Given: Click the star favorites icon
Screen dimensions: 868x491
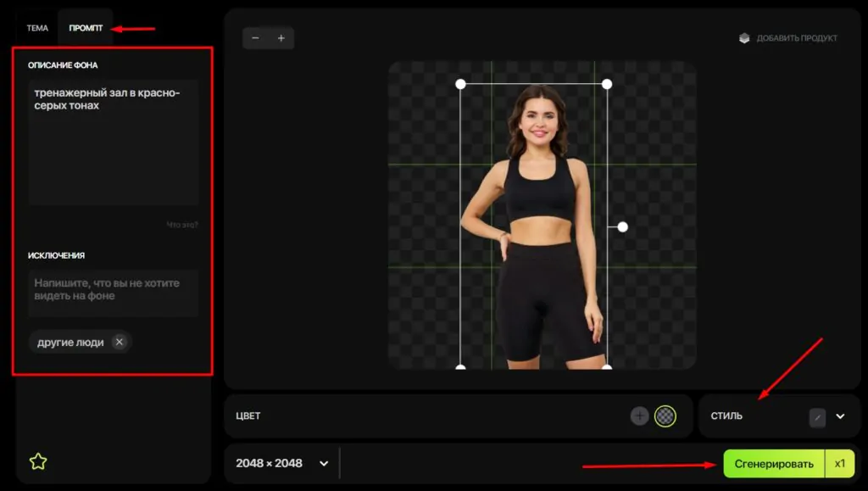Looking at the screenshot, I should point(38,461).
